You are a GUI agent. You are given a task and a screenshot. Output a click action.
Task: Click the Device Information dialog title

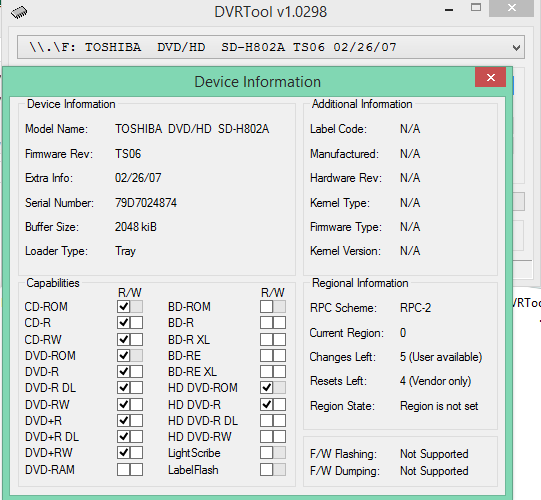[x=257, y=82]
